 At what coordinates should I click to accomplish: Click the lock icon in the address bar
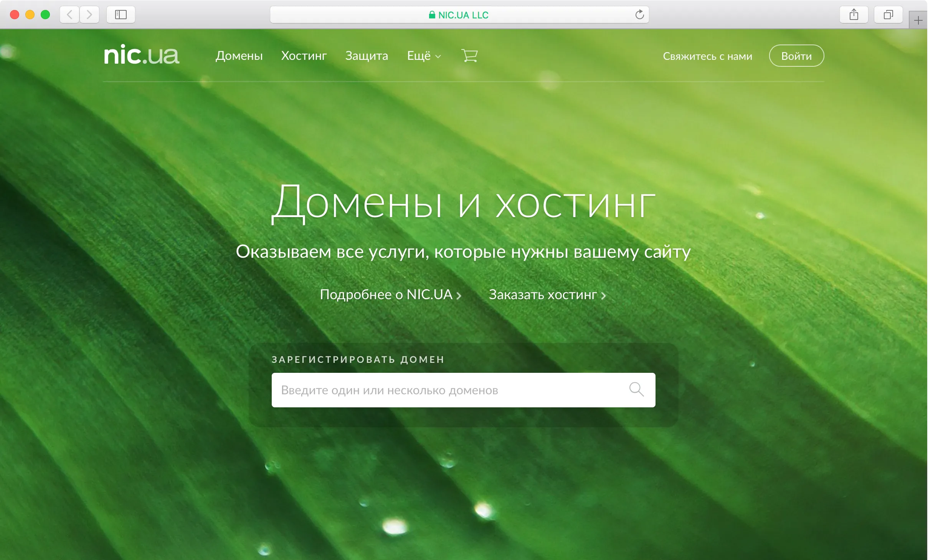(x=433, y=15)
